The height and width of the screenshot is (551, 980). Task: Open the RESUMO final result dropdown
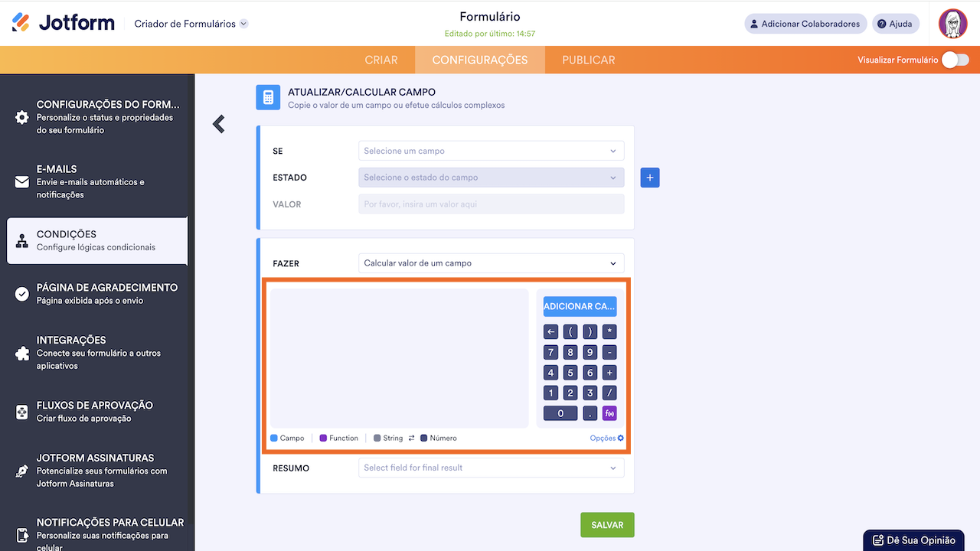(x=491, y=468)
